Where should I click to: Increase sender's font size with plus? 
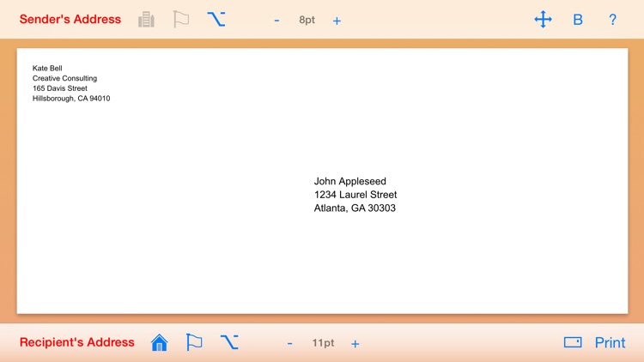click(x=337, y=21)
